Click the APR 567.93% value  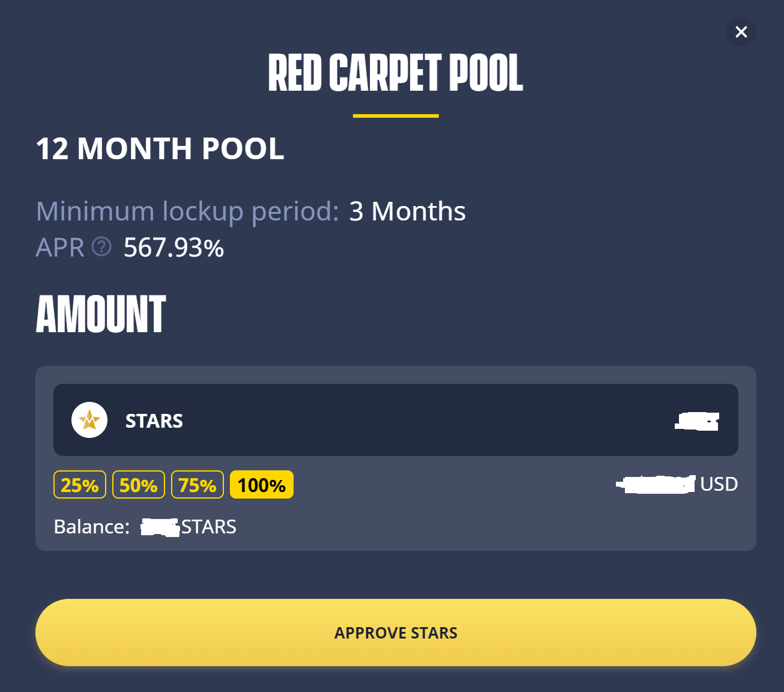(173, 247)
